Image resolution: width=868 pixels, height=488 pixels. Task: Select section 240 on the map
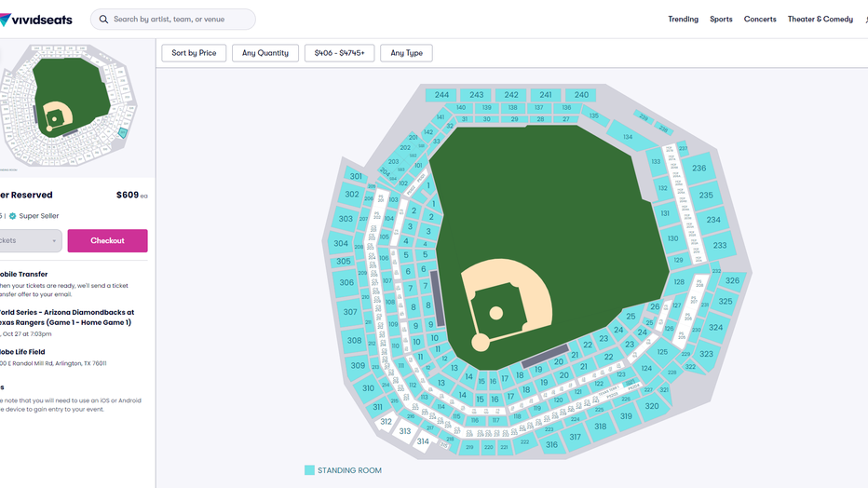click(581, 95)
